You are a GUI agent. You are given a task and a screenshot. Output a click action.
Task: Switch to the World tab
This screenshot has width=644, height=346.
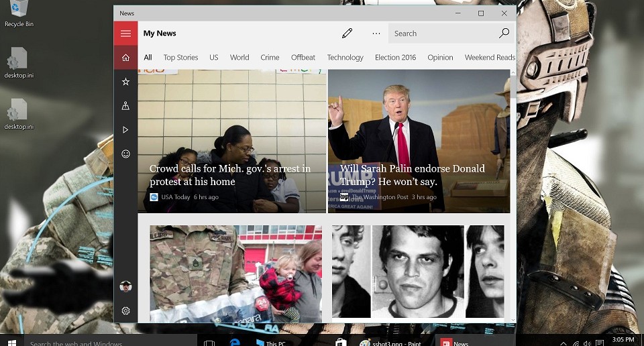[239, 58]
